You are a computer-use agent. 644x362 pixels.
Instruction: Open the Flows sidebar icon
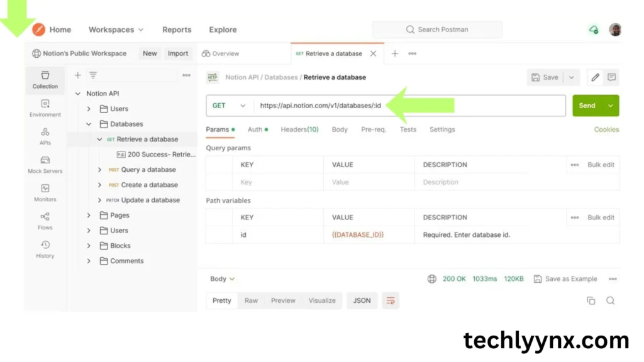pyautogui.click(x=45, y=221)
